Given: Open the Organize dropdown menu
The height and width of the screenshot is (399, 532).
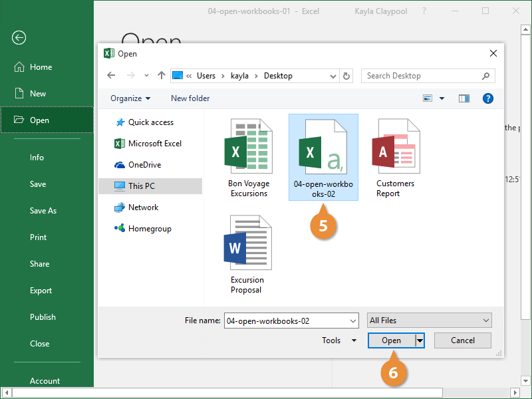Looking at the screenshot, I should click(x=130, y=98).
